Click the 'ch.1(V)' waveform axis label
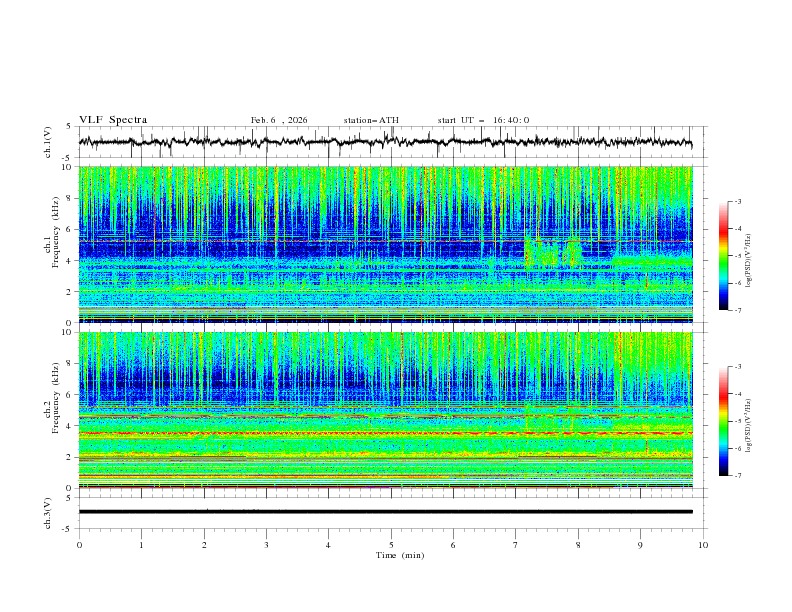 [48, 142]
